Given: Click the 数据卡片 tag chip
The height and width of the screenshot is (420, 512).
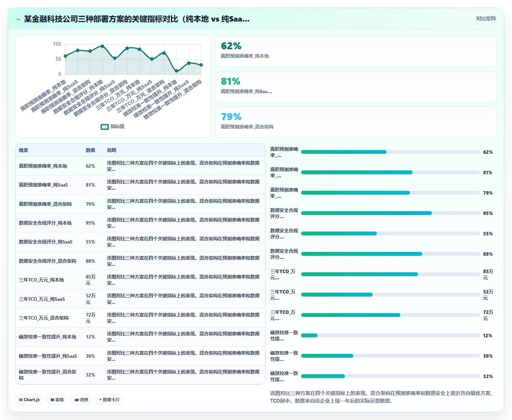Looking at the screenshot, I should pos(109,400).
